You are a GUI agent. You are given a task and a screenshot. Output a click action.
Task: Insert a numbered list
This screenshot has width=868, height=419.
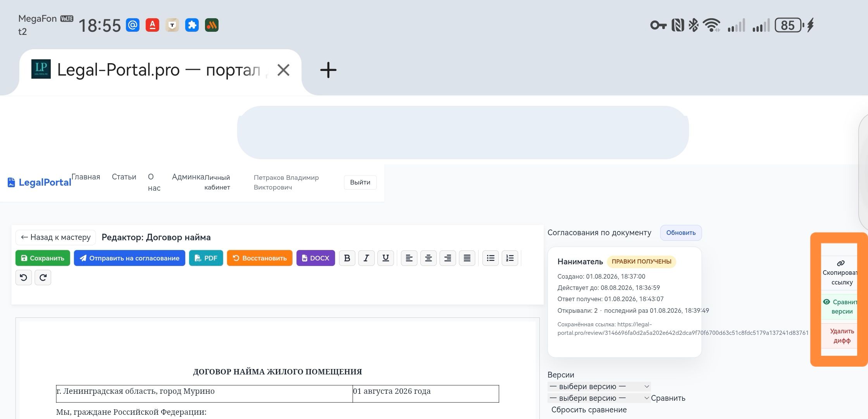coord(510,258)
